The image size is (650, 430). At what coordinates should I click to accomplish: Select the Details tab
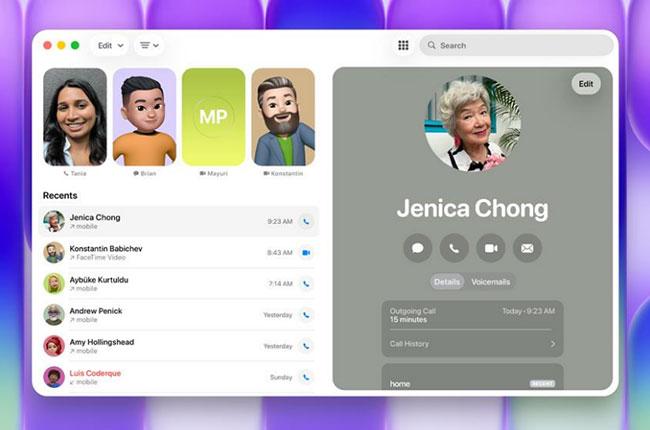447,282
